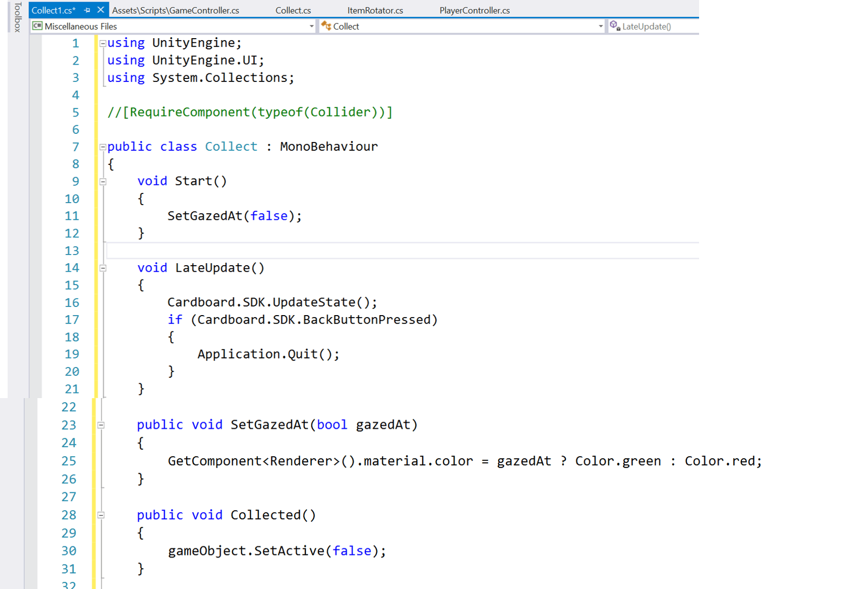Image resolution: width=868 pixels, height=589 pixels.
Task: Click Cardboard.SDK.UpdateState() call
Action: 272,302
